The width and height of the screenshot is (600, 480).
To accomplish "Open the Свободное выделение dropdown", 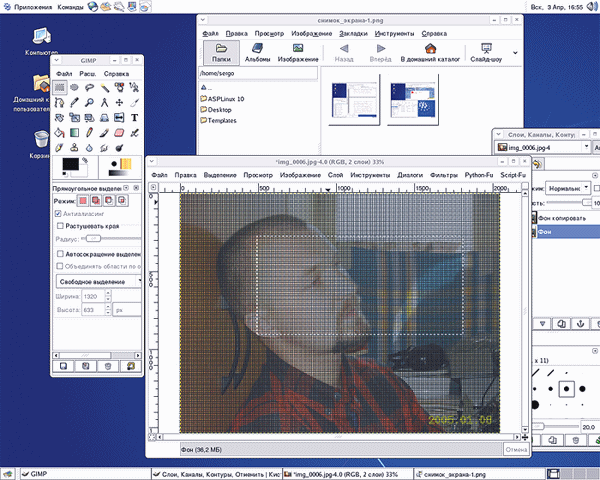I will click(99, 281).
